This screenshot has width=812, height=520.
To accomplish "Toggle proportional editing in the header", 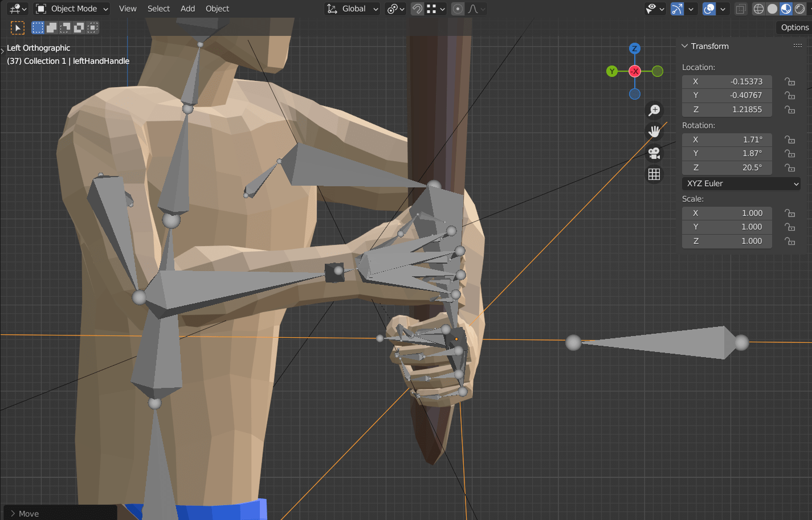I will [458, 9].
